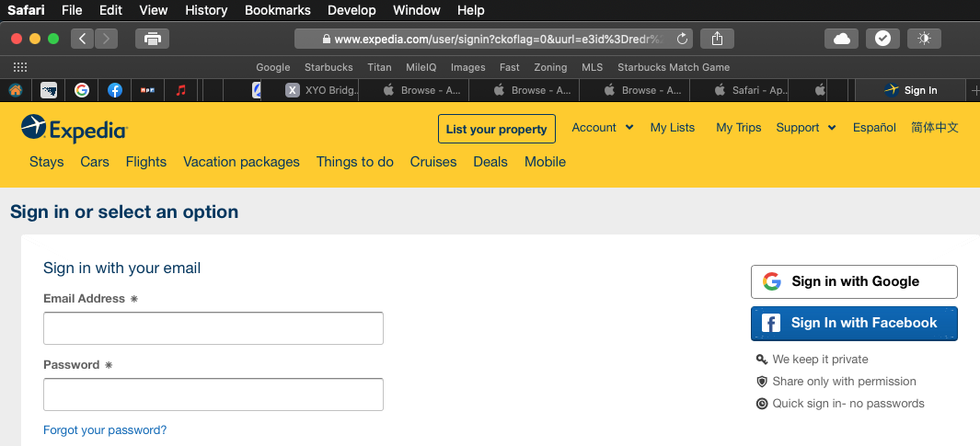The image size is (980, 446).
Task: Open the Fast bookmark
Action: [510, 67]
